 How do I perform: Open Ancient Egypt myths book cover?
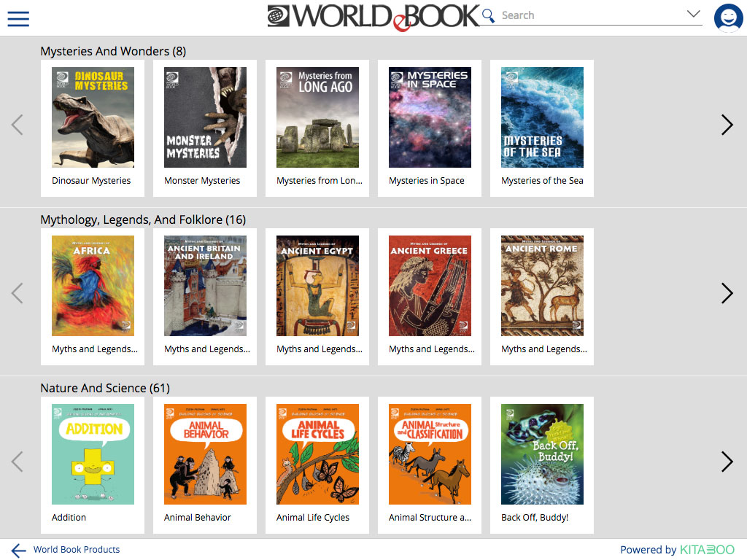(x=318, y=286)
